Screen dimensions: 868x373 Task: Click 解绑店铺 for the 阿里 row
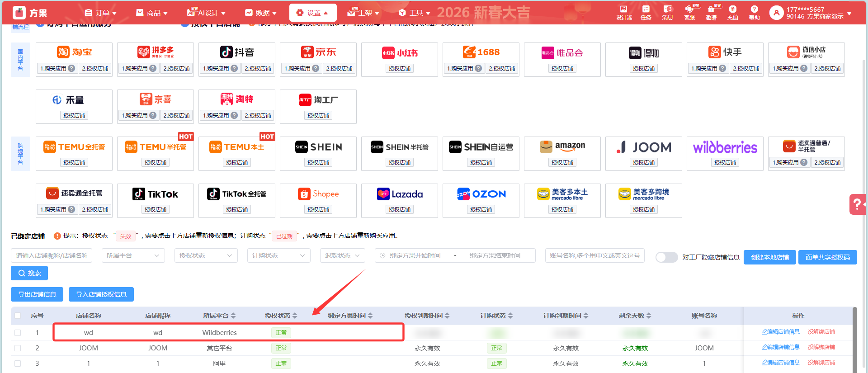coord(821,363)
